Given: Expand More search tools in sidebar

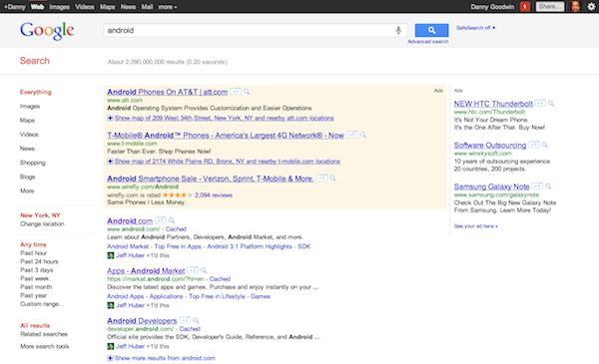Looking at the screenshot, I should click(45, 346).
